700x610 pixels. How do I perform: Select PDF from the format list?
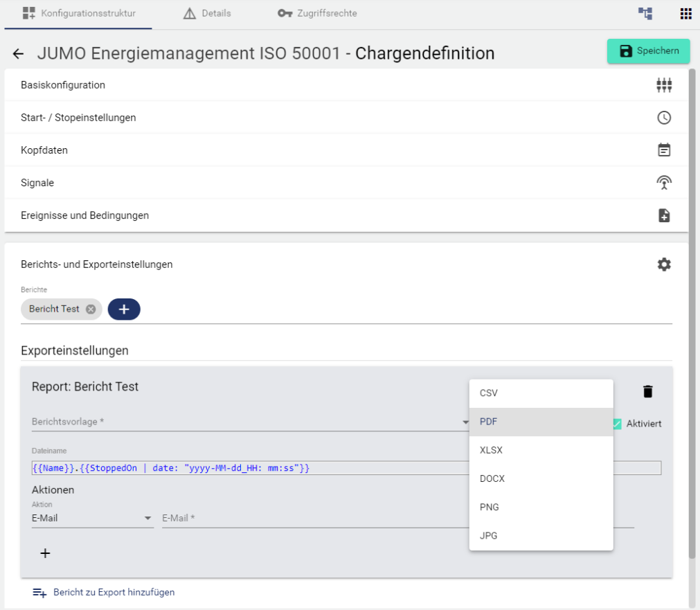pyautogui.click(x=541, y=422)
